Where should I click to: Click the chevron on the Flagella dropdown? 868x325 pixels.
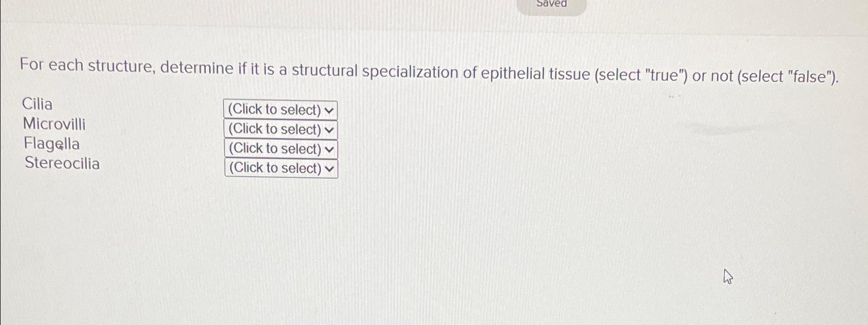coord(329,149)
